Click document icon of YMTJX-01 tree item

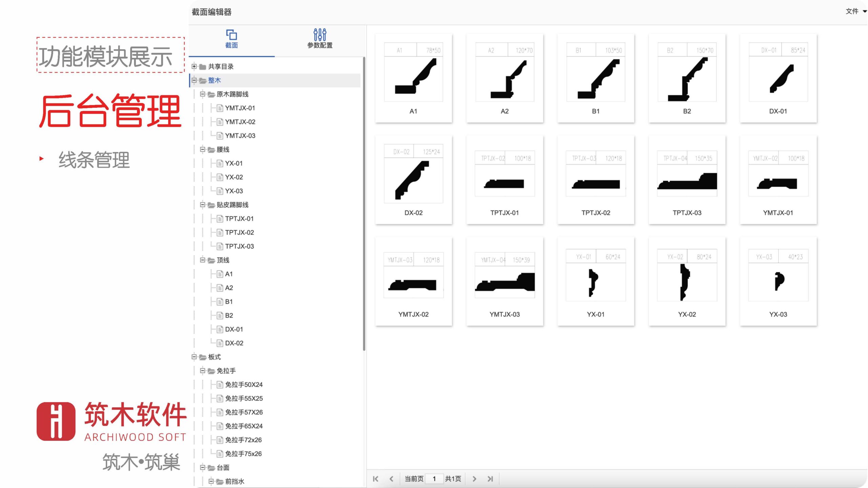[220, 108]
